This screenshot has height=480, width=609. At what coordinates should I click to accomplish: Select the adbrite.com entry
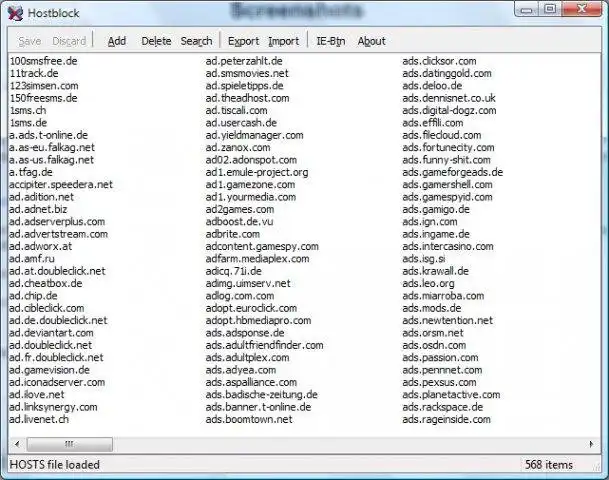233,234
